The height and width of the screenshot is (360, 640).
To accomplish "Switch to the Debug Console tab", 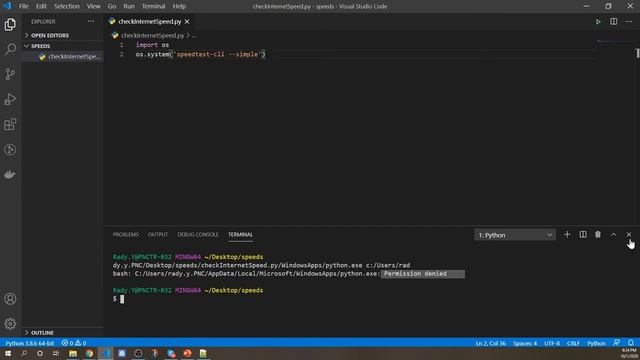I will point(198,235).
